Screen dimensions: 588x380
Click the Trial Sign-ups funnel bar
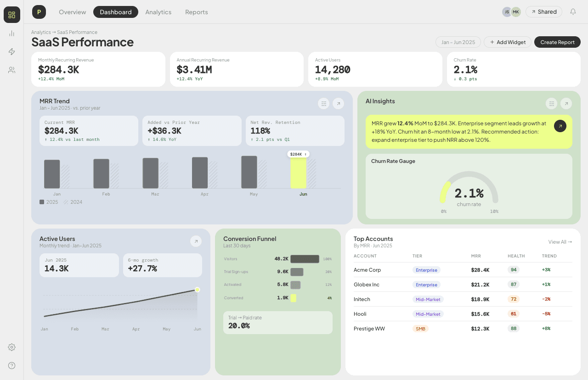[x=297, y=272]
